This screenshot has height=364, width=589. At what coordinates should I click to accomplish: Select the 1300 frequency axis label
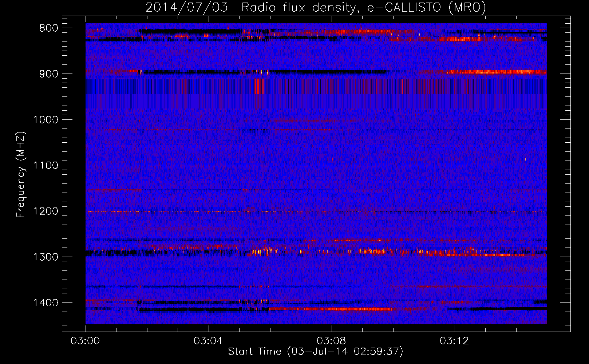click(x=46, y=257)
